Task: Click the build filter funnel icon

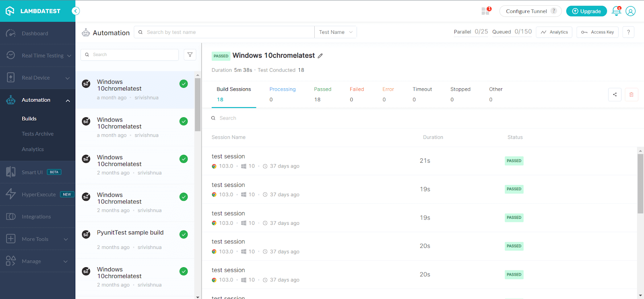Action: pyautogui.click(x=190, y=55)
